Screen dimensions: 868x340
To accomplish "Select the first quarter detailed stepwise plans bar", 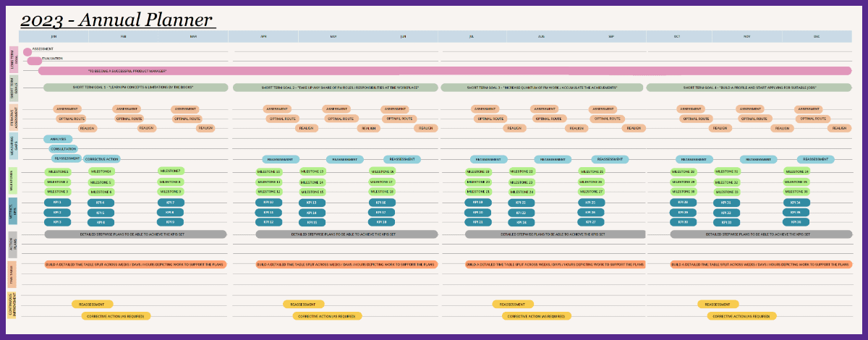I will pos(136,234).
